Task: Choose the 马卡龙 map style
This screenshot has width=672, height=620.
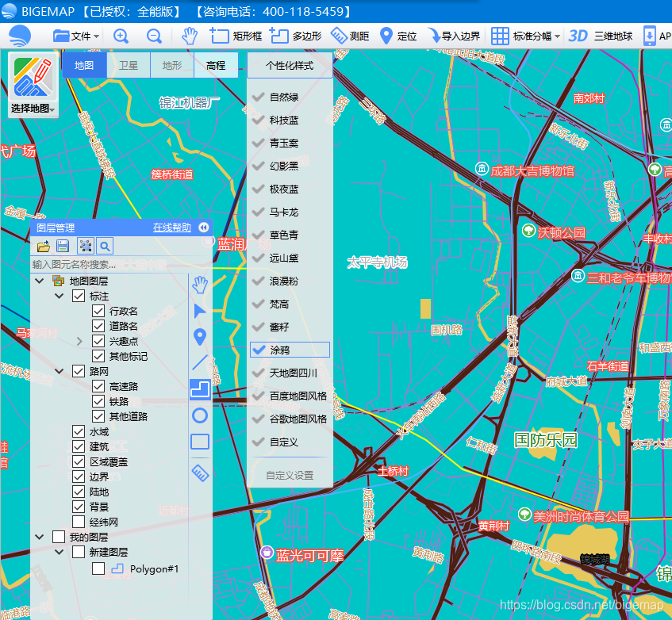Action: (x=284, y=212)
